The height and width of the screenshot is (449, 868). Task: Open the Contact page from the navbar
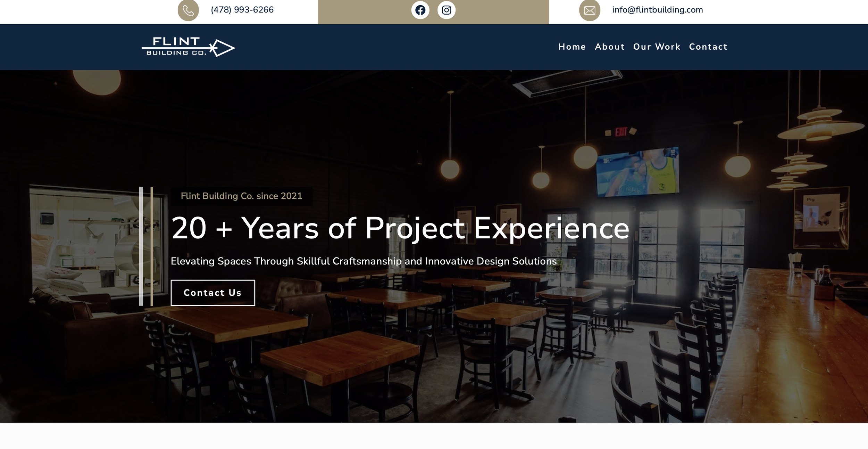point(708,47)
